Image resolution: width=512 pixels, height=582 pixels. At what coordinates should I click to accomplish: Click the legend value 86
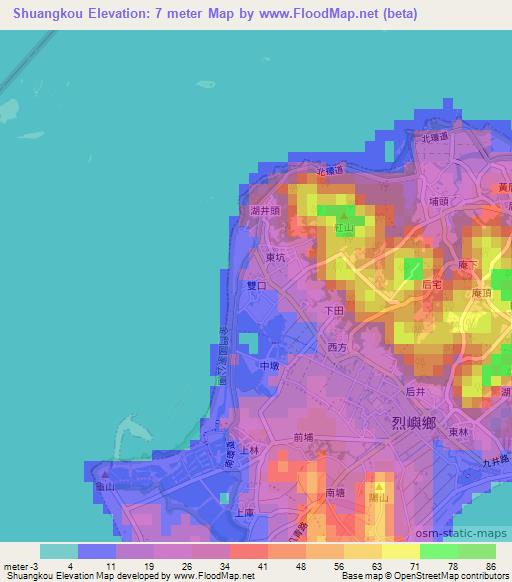point(491,567)
